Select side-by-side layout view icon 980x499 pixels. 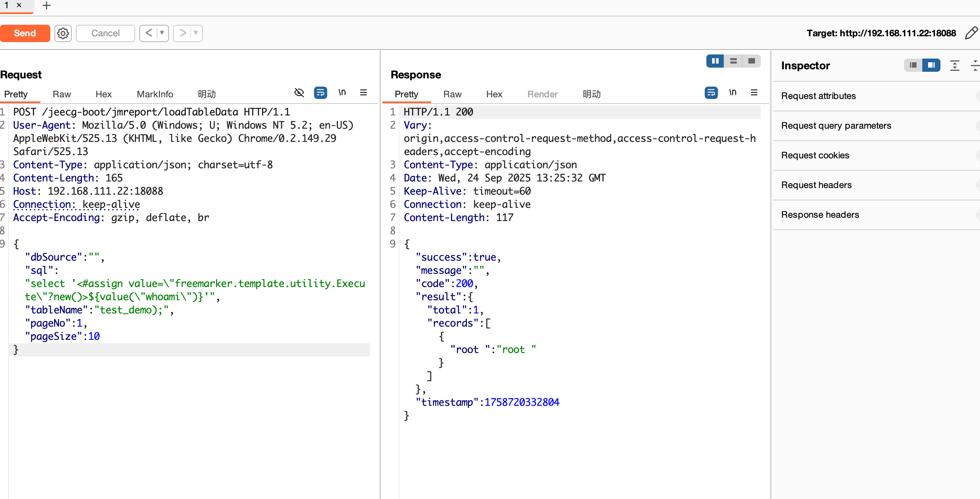(x=715, y=61)
